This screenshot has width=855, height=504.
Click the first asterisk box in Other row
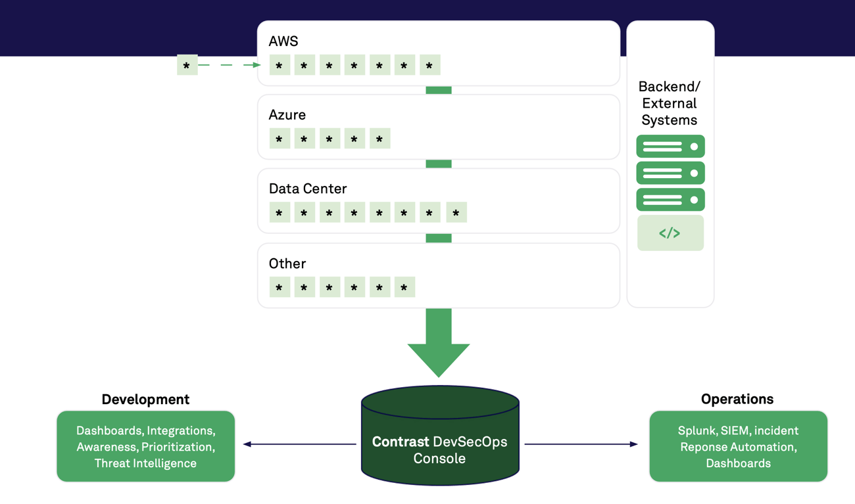coord(280,287)
